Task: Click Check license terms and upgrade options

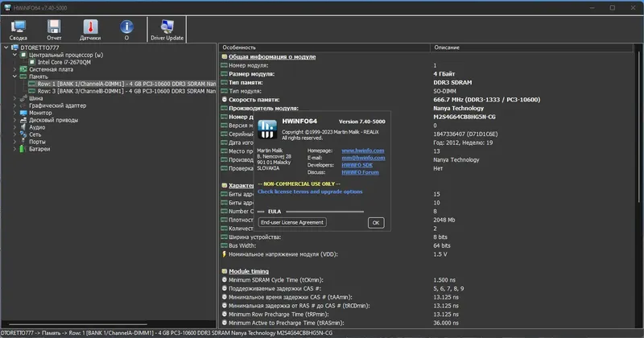Action: coord(310,192)
